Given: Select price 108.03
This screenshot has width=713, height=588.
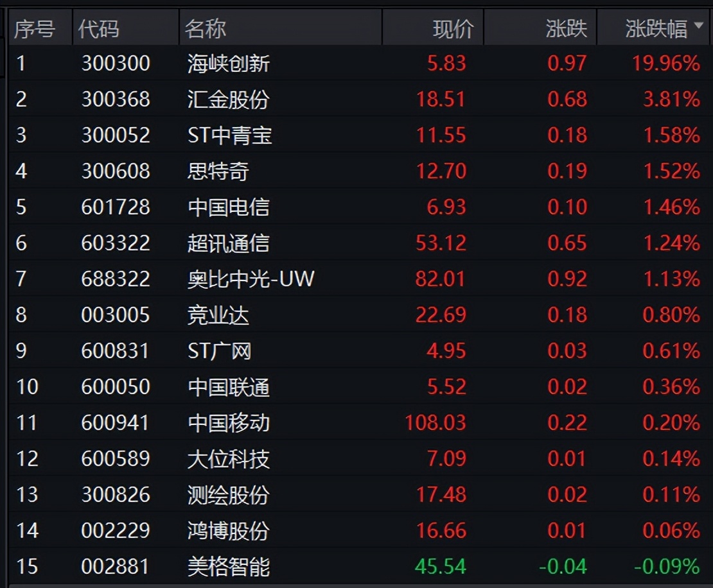Looking at the screenshot, I should (x=436, y=422).
